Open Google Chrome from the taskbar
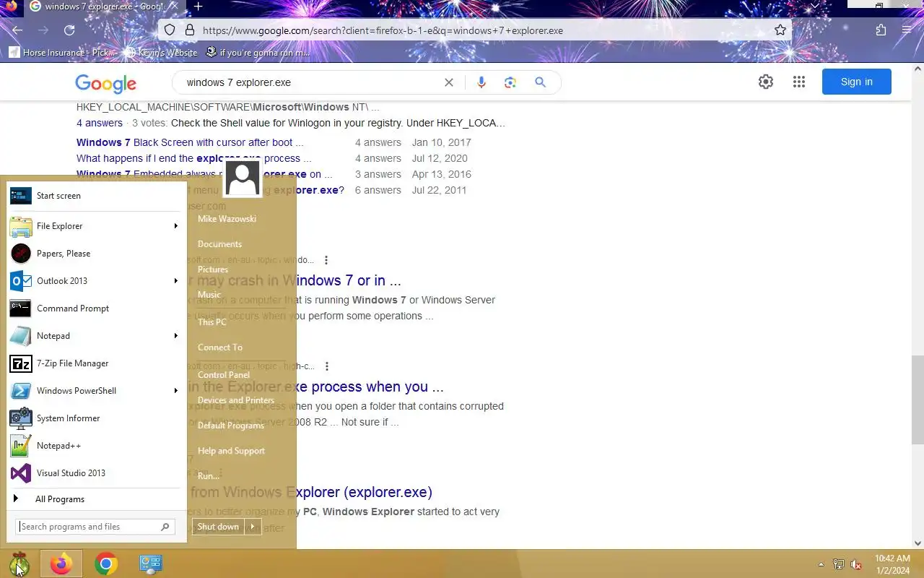Screen dimensions: 924x578 pyautogui.click(x=106, y=564)
